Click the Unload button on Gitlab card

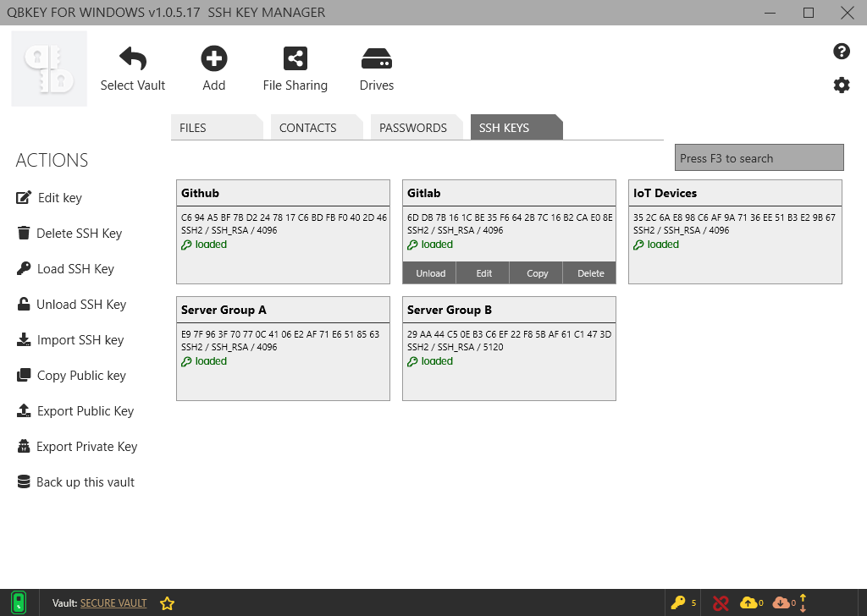429,273
